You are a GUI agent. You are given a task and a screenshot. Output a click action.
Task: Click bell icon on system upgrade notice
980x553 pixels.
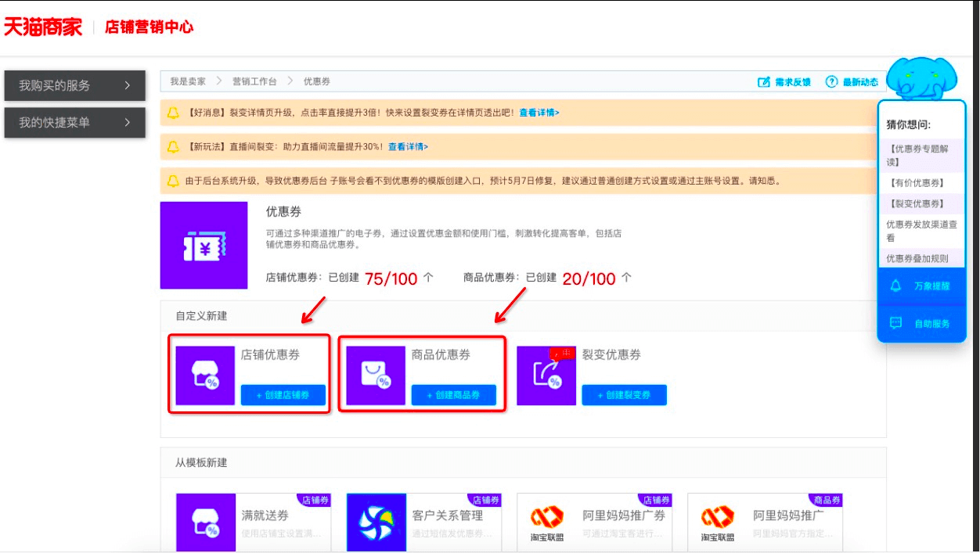[174, 181]
